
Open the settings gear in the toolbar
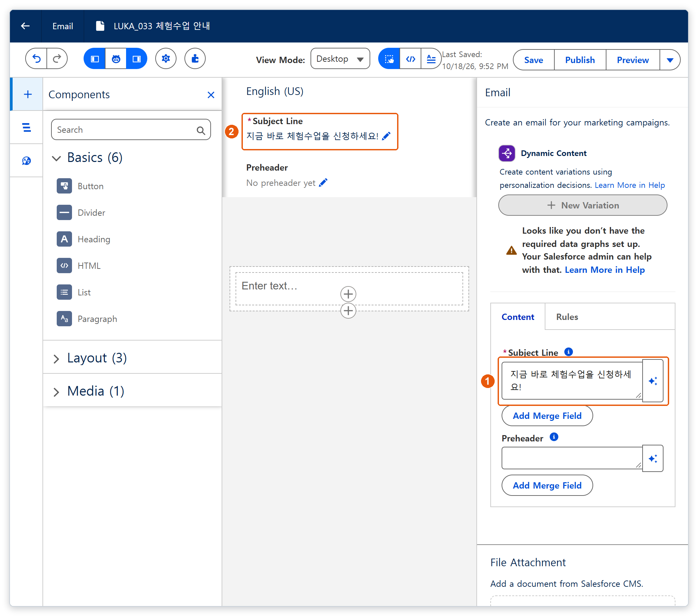tap(166, 59)
